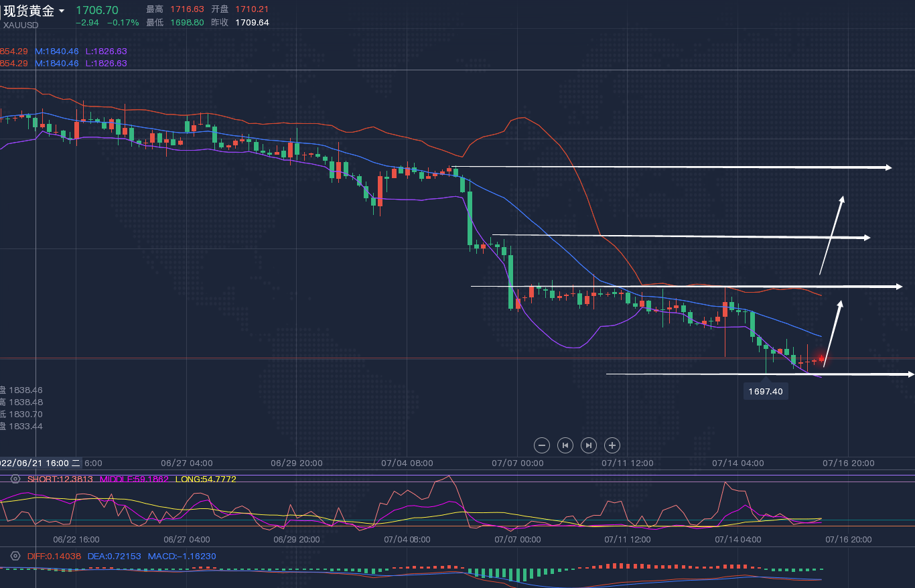Screen dimensions: 915x588
Task: Open settings gear for the MACD indicator
Action: click(x=15, y=556)
